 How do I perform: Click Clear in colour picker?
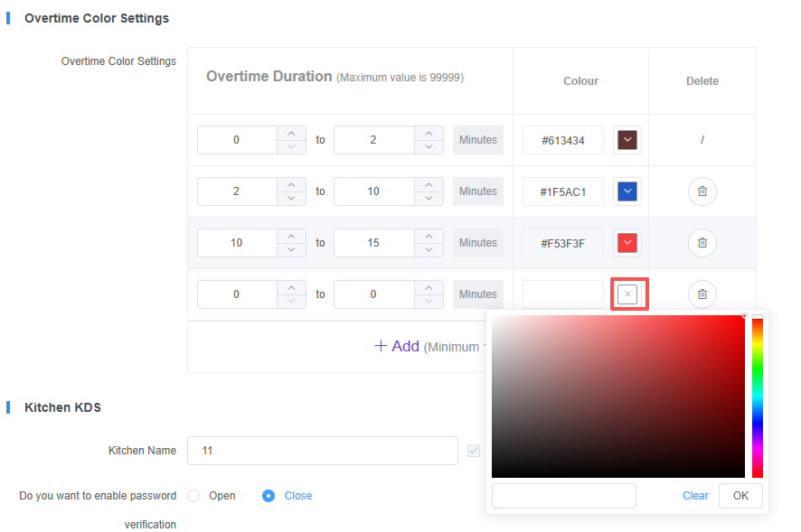click(x=695, y=496)
